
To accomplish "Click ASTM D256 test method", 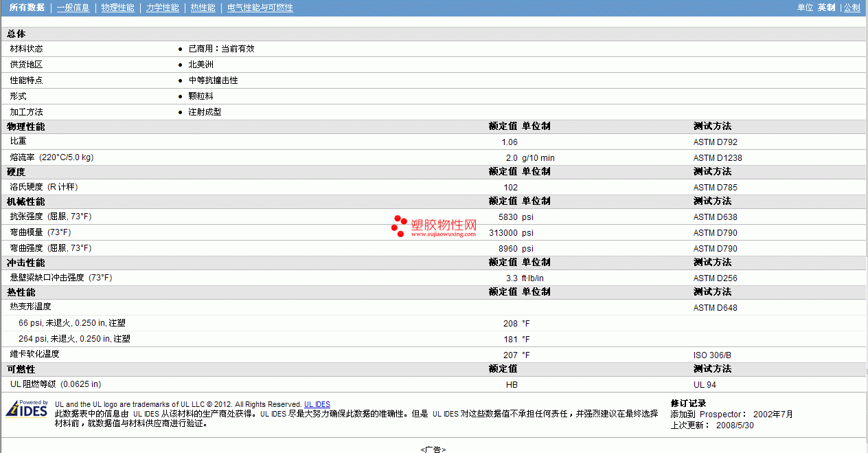I will [716, 278].
